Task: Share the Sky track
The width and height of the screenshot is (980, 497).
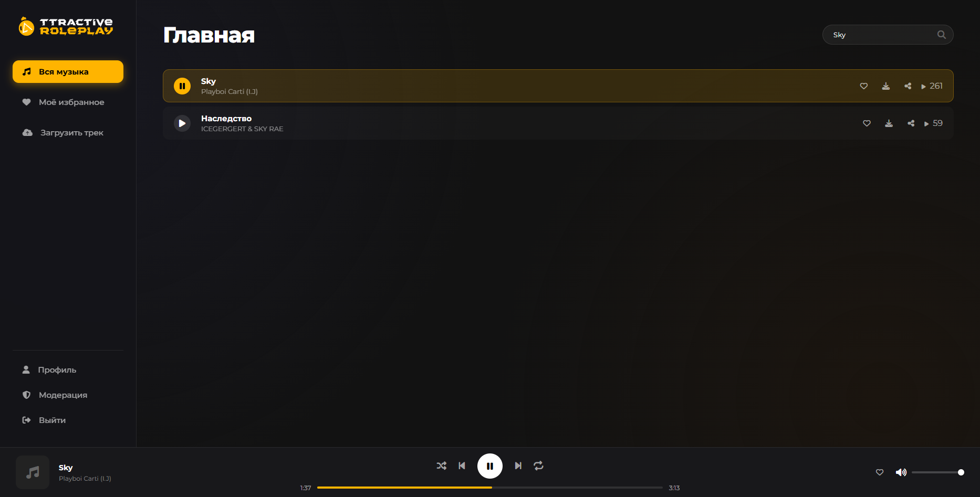Action: [908, 86]
